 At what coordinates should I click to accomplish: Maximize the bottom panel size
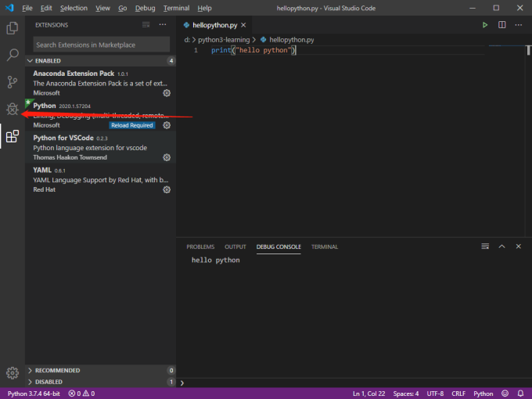(501, 246)
